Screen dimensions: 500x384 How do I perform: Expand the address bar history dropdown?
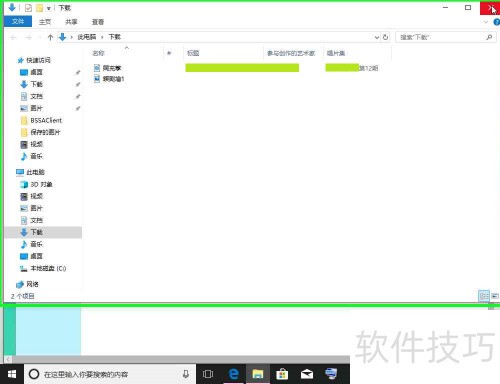[377, 37]
